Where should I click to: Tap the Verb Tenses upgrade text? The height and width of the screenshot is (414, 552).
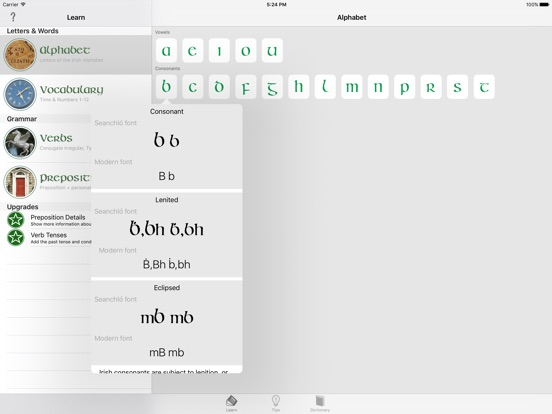pos(49,235)
